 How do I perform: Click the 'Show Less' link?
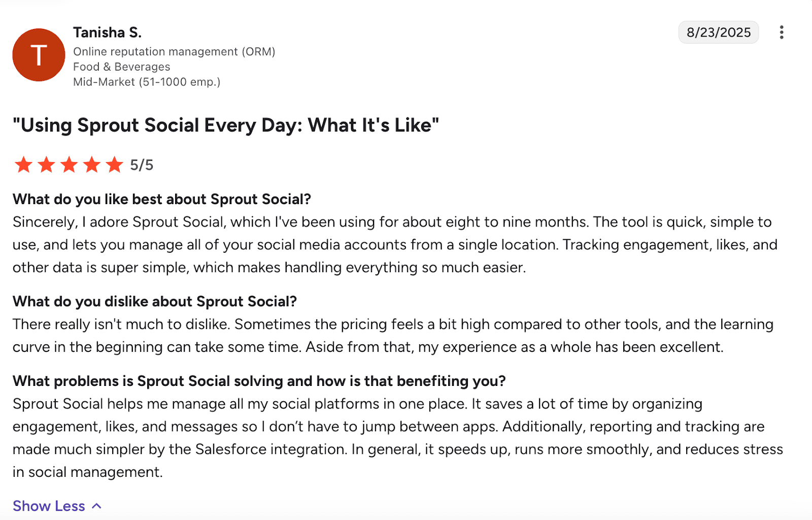click(49, 506)
